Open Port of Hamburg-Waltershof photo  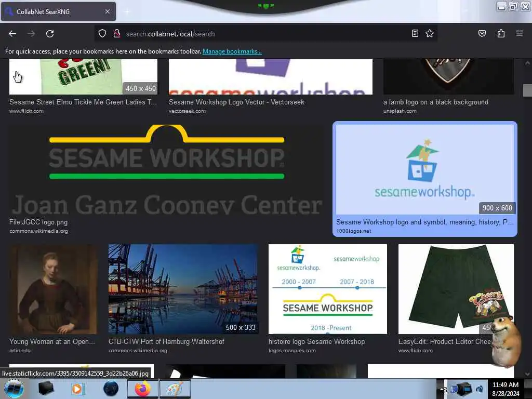click(x=183, y=289)
